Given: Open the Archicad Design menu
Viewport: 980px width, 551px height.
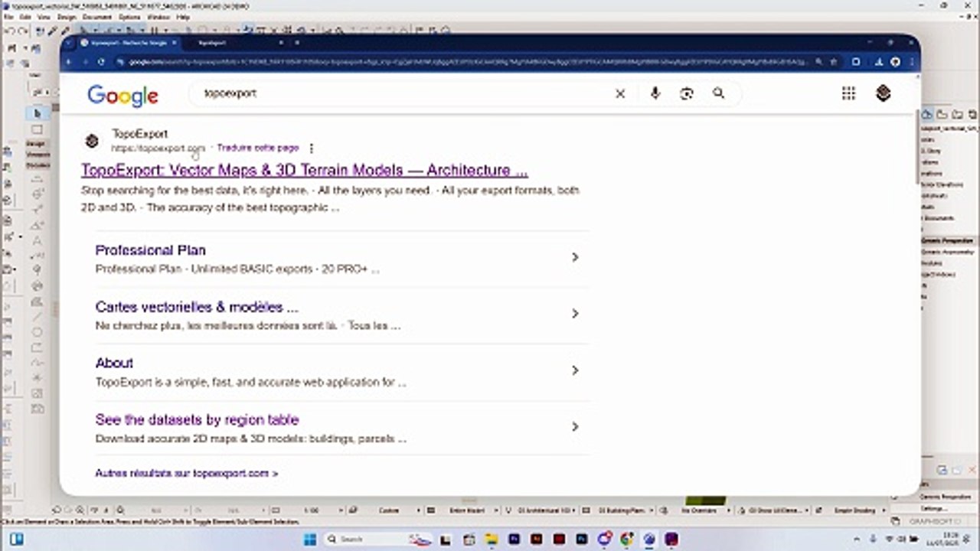Looking at the screenshot, I should pyautogui.click(x=67, y=17).
